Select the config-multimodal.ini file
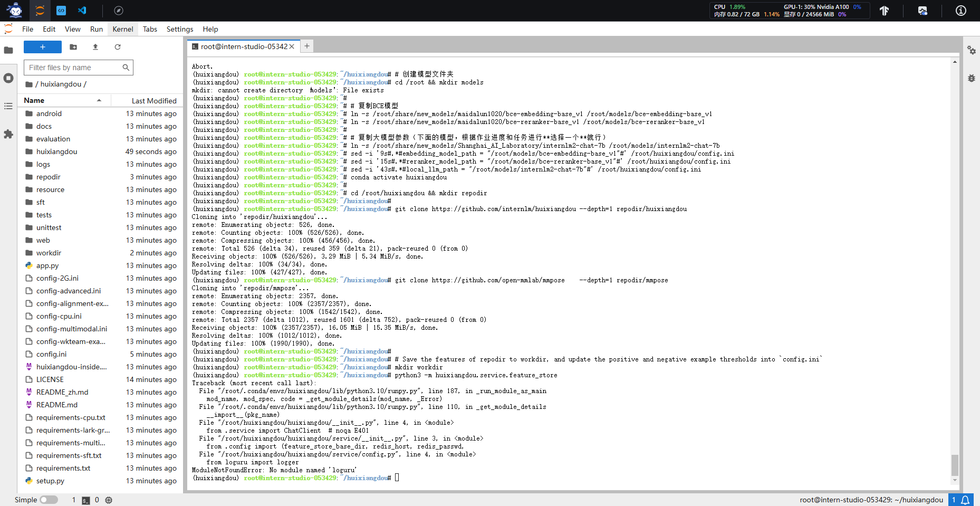This screenshot has height=506, width=980. click(x=101, y=329)
